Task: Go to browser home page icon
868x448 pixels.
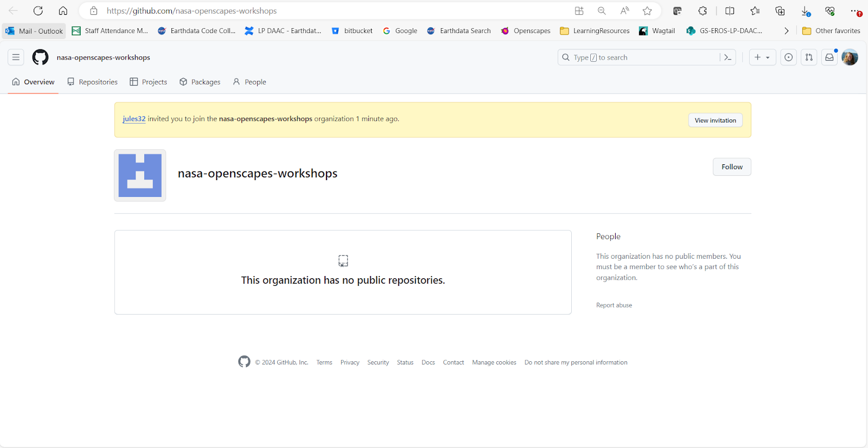Action: coord(63,11)
